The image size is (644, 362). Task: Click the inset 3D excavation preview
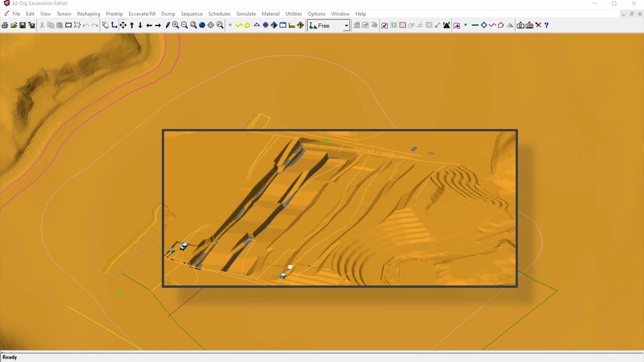pyautogui.click(x=340, y=208)
